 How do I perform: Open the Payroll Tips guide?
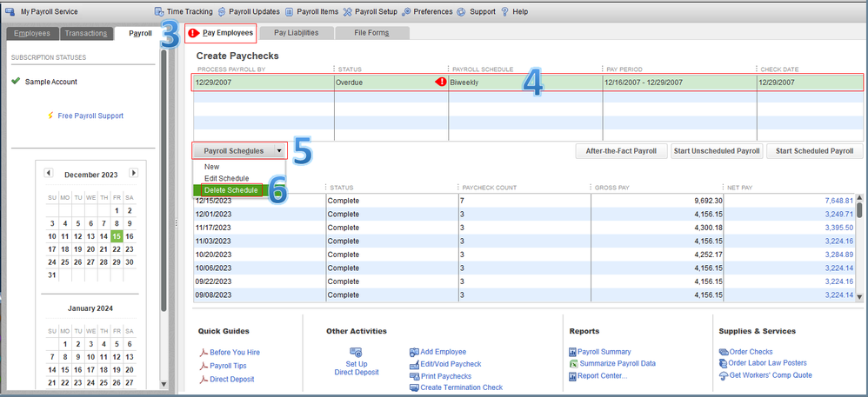coord(228,366)
